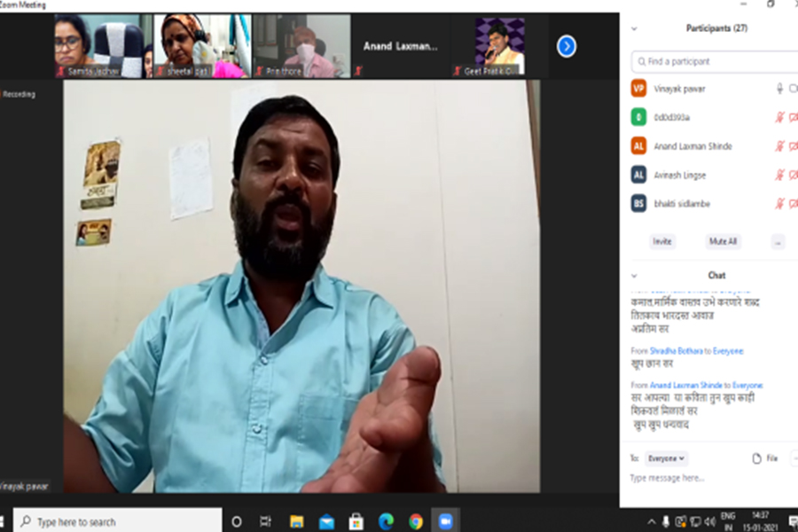Toggle the camera icon for Anand Laxman Shinde
The image size is (798, 532).
click(792, 146)
